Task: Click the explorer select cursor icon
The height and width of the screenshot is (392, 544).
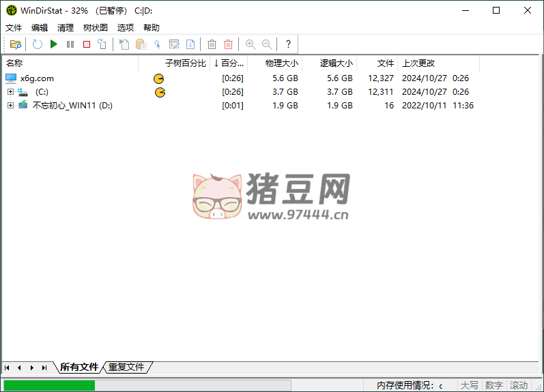Action: click(x=157, y=44)
